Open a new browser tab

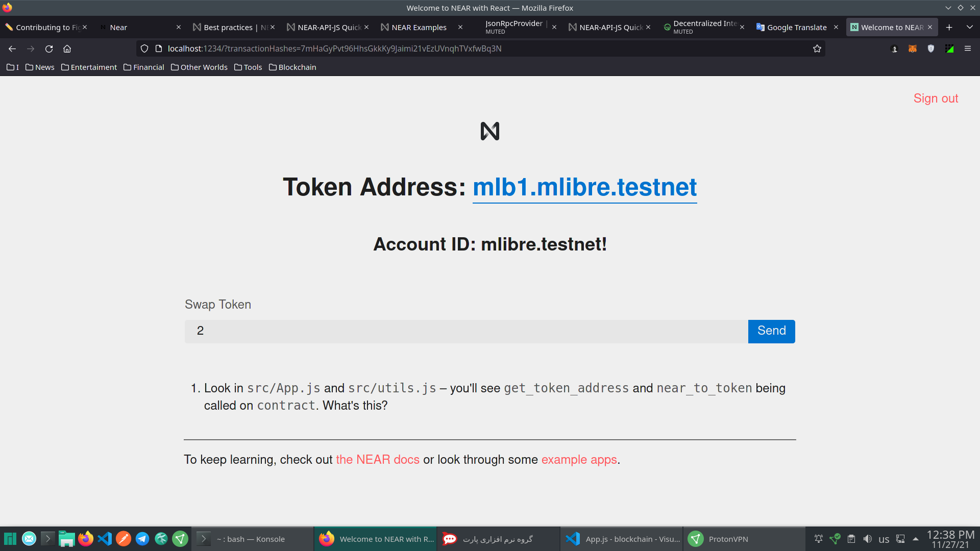click(x=949, y=27)
